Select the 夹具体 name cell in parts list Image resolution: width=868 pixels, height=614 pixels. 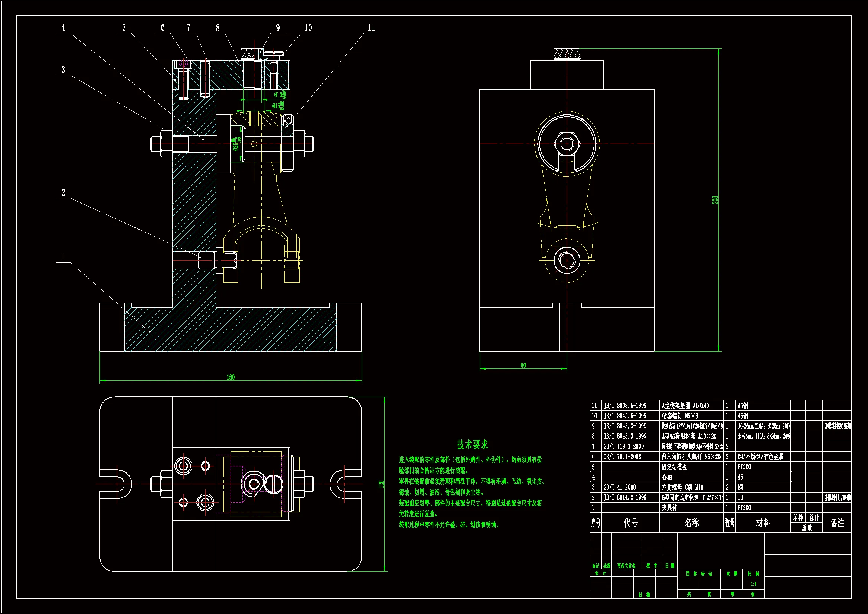point(669,508)
